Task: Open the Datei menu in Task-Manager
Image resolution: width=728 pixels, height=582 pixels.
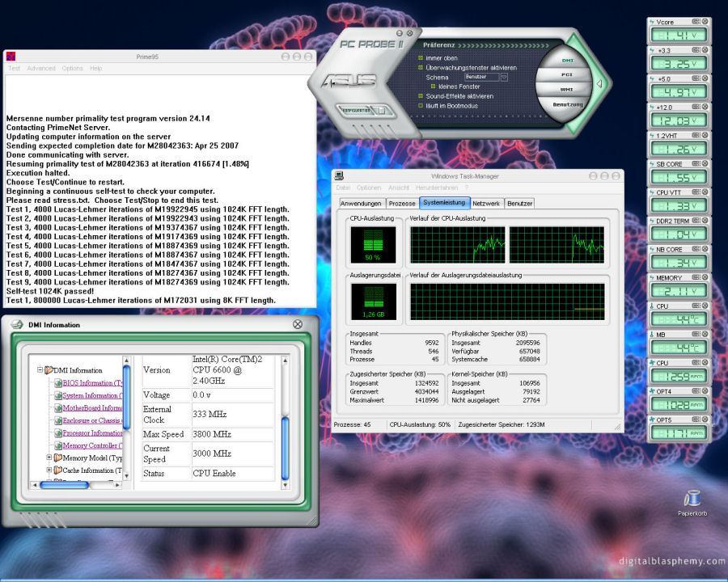Action: point(343,188)
